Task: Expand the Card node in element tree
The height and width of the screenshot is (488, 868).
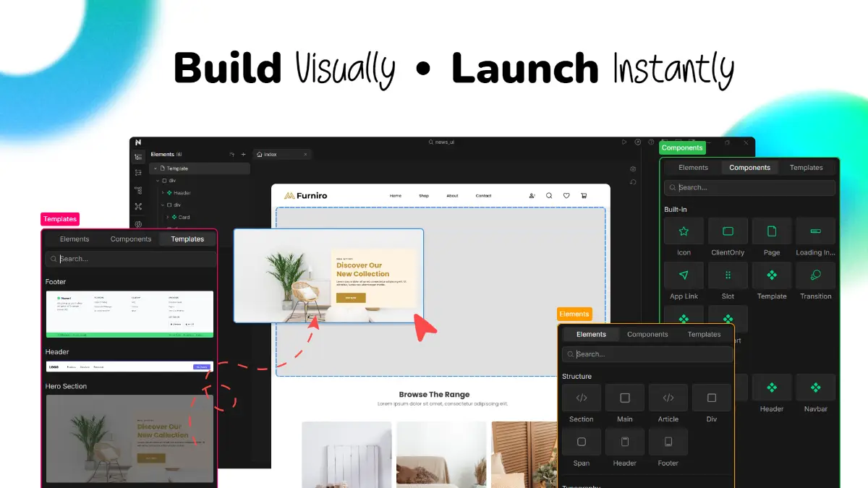Action: coord(167,217)
